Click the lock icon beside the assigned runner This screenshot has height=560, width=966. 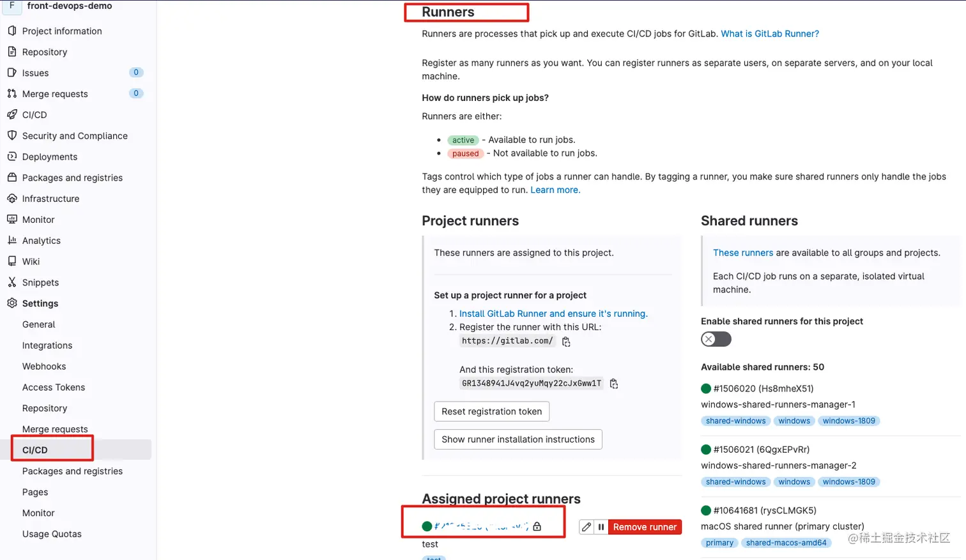pos(537,526)
